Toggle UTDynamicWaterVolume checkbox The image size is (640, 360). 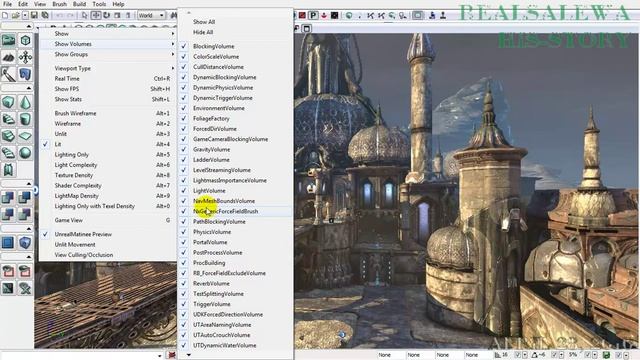coord(183,345)
